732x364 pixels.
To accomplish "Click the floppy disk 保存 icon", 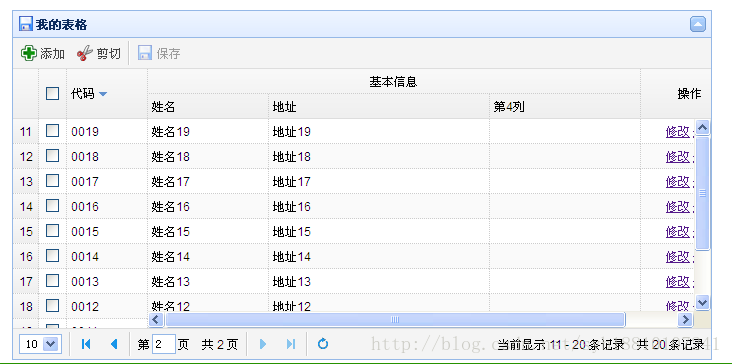I will point(145,53).
